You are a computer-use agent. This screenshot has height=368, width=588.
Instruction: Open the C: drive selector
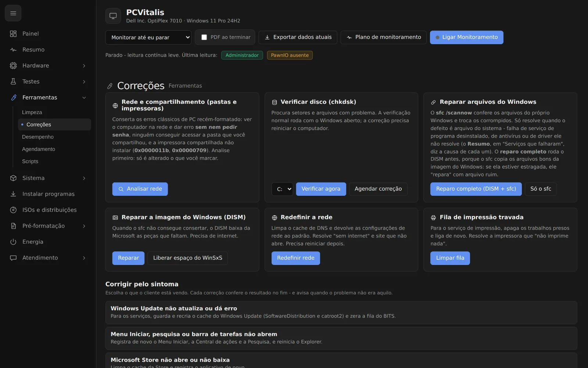(282, 189)
